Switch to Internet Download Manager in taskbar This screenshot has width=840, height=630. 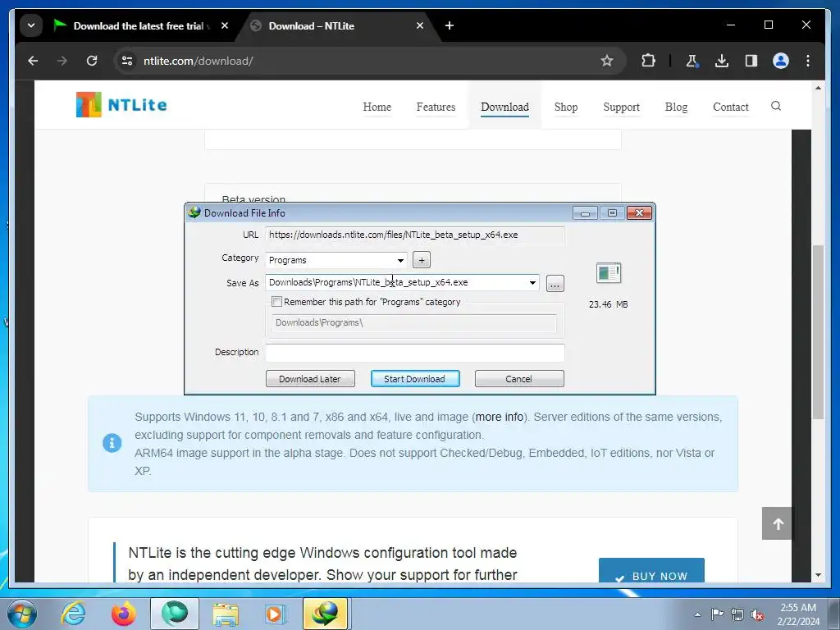pyautogui.click(x=326, y=614)
